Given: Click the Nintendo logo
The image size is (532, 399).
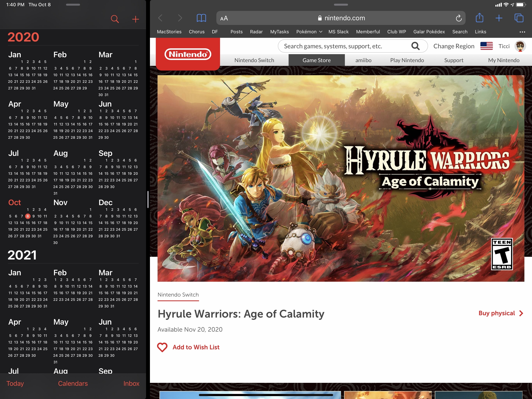Looking at the screenshot, I should point(188,54).
